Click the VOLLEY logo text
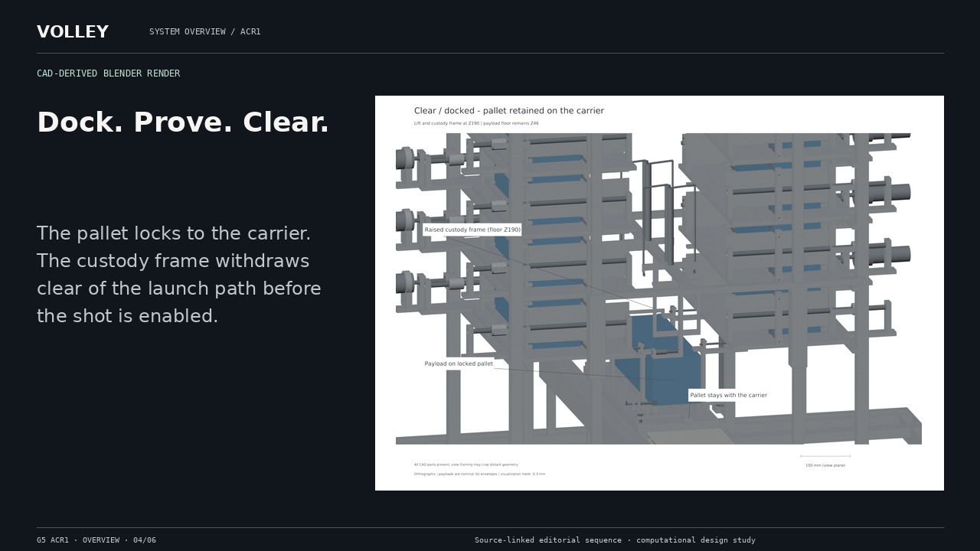The image size is (980, 551). point(73,32)
